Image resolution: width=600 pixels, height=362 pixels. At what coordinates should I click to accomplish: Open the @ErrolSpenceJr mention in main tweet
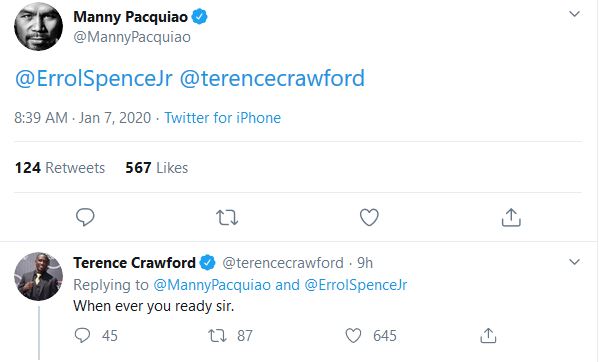coord(94,78)
